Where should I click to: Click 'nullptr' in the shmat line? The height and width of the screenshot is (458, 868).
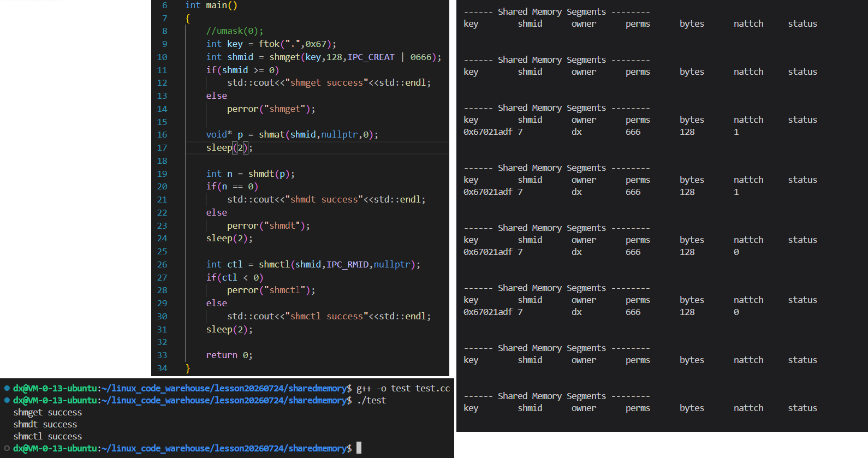(340, 135)
